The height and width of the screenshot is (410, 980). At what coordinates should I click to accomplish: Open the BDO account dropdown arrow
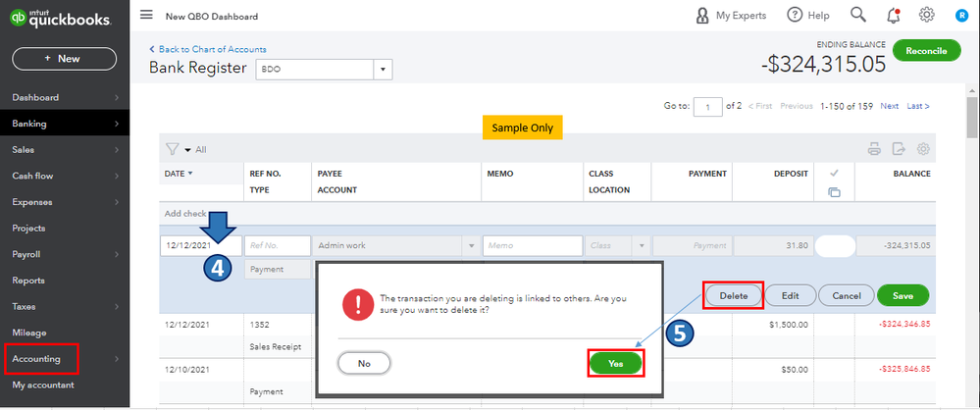click(383, 70)
